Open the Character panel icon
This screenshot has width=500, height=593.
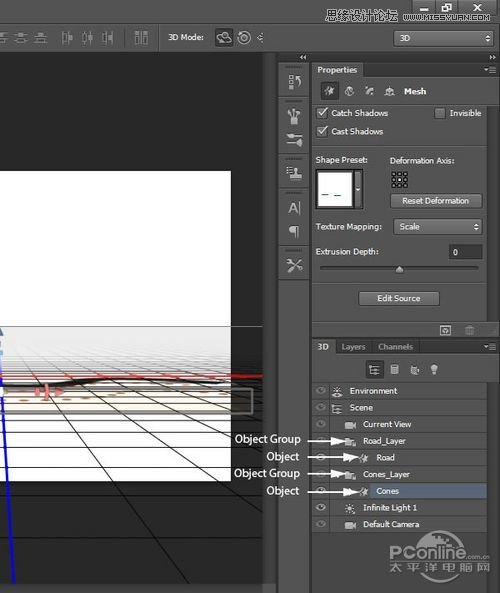pos(294,208)
